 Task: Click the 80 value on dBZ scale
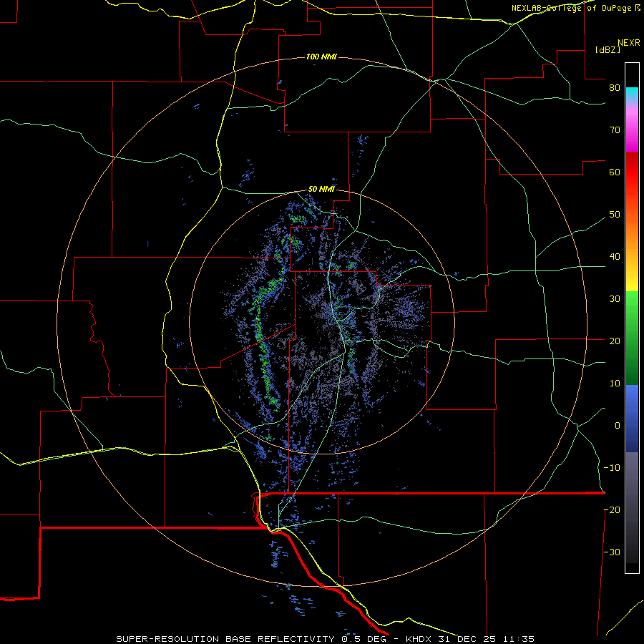pyautogui.click(x=615, y=88)
